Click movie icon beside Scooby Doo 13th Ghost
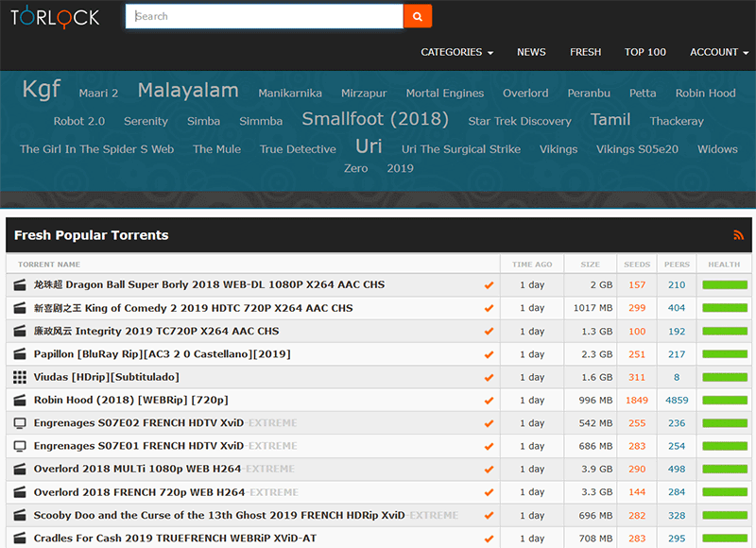 (20, 515)
